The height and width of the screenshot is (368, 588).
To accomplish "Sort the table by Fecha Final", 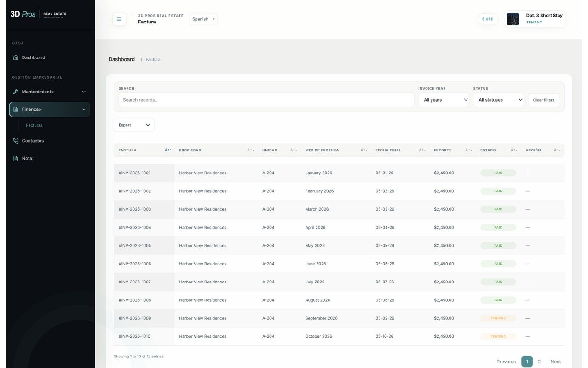I will click(422, 150).
